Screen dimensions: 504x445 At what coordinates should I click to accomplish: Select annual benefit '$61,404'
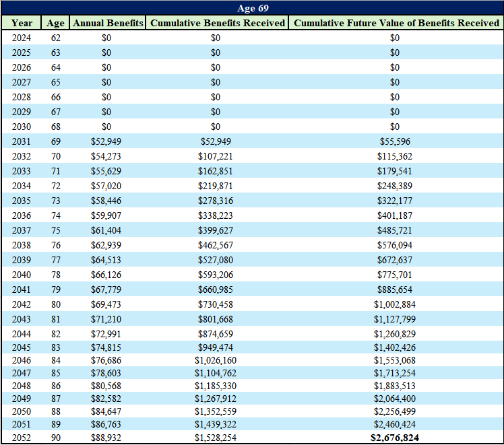pyautogui.click(x=106, y=230)
